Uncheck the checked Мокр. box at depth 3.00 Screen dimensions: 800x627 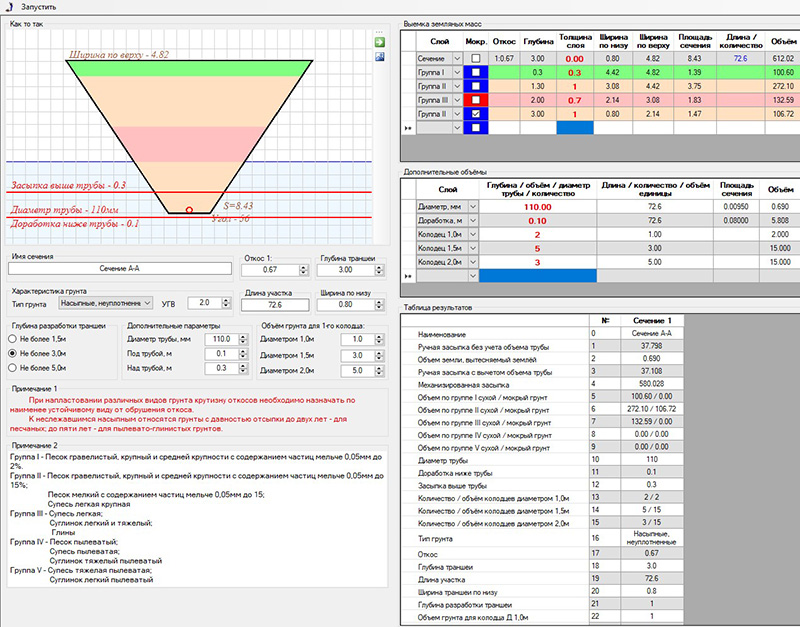(476, 114)
